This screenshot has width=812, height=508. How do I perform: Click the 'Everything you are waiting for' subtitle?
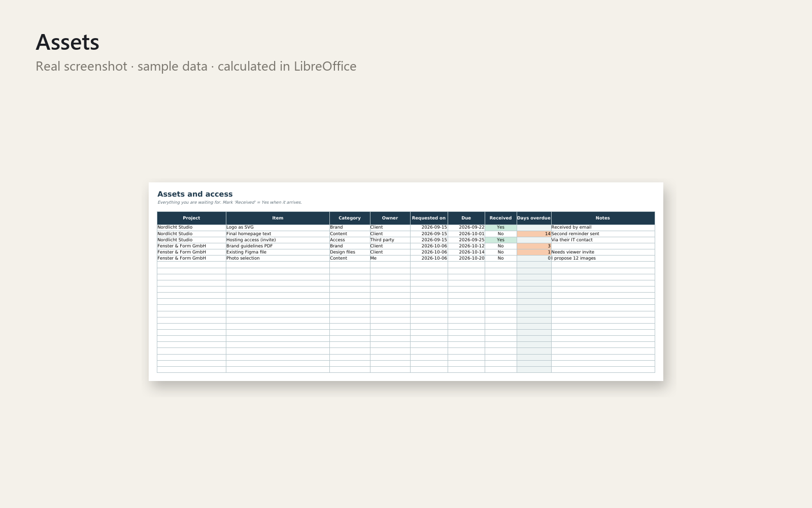tap(229, 202)
